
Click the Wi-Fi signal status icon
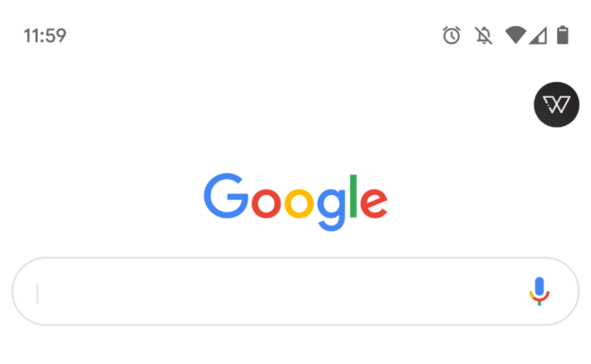tap(516, 35)
